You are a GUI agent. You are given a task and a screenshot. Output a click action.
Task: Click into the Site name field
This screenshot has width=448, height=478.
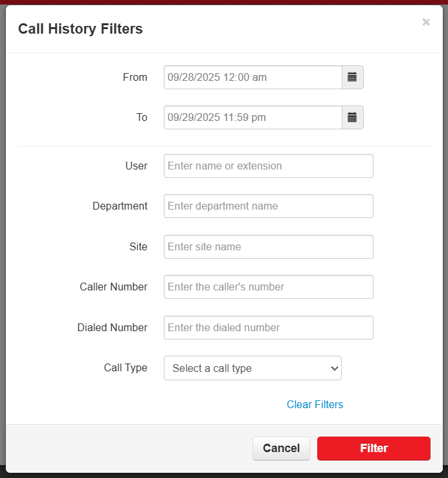[x=268, y=246]
